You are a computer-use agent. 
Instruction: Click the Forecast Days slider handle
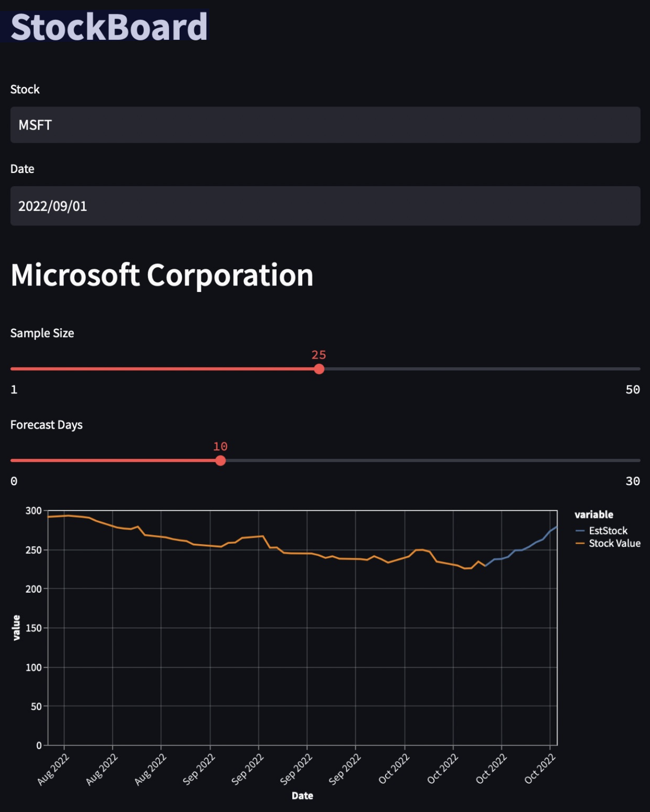[x=221, y=460]
